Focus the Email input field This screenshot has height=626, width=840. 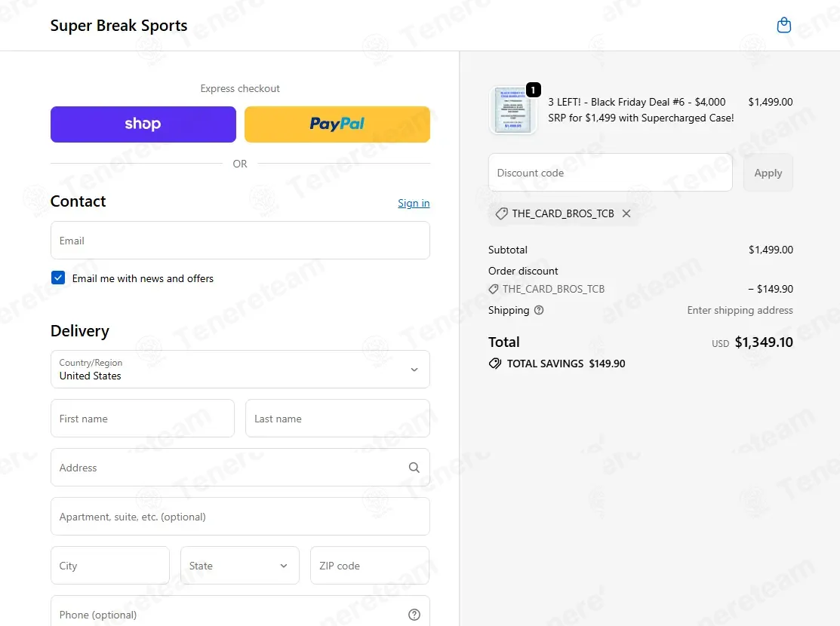pos(240,241)
